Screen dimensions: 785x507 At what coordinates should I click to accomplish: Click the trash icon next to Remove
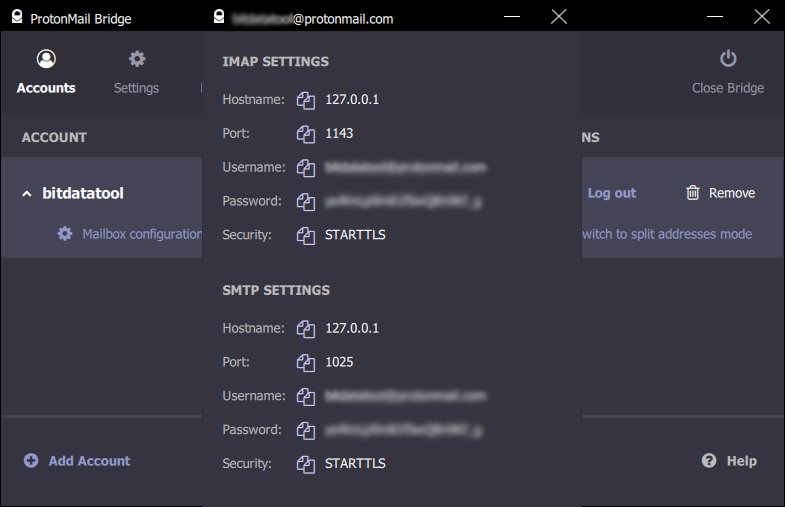(692, 193)
